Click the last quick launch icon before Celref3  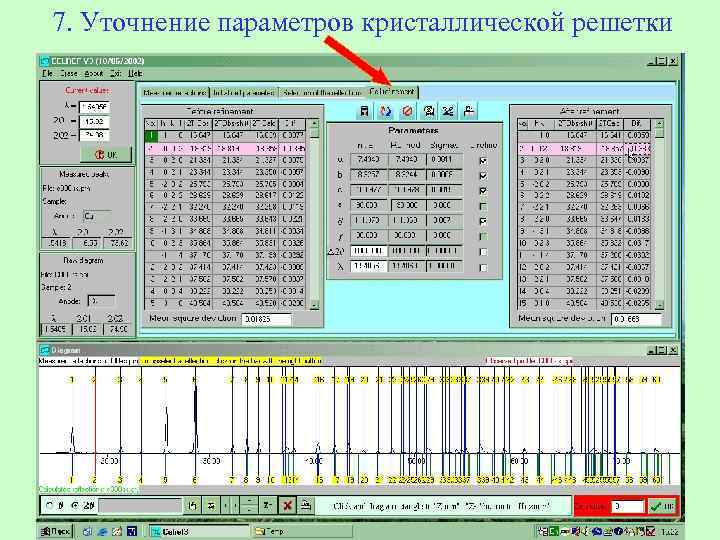click(132, 531)
